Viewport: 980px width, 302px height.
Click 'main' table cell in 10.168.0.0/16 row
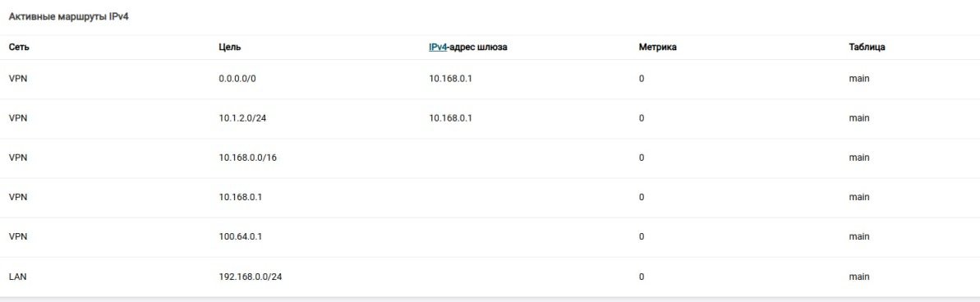coord(858,158)
